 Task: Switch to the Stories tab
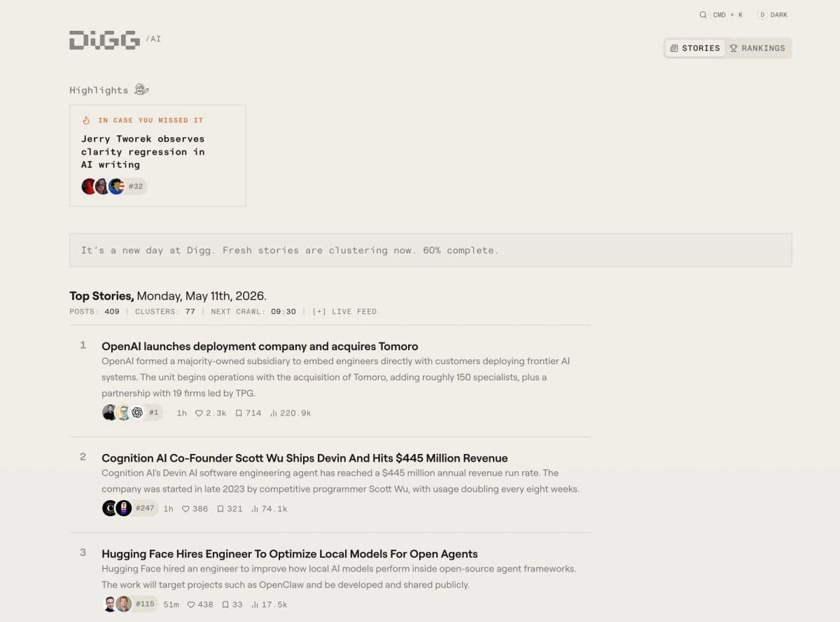(694, 48)
